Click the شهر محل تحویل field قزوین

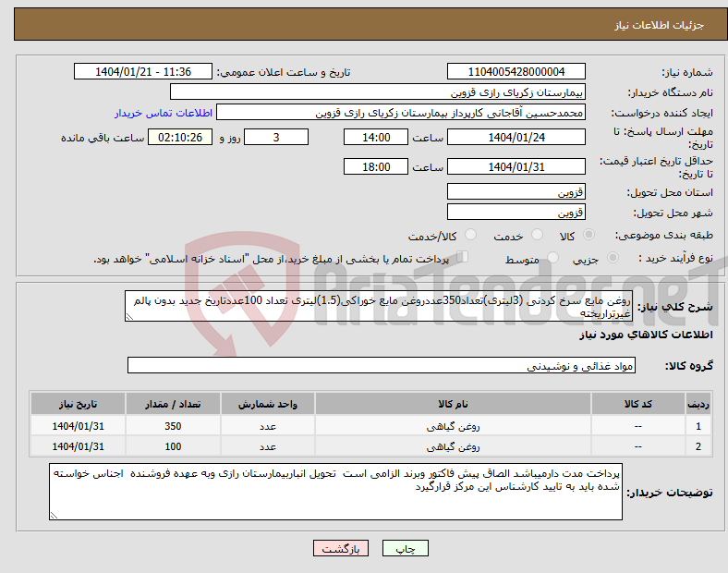click(516, 212)
